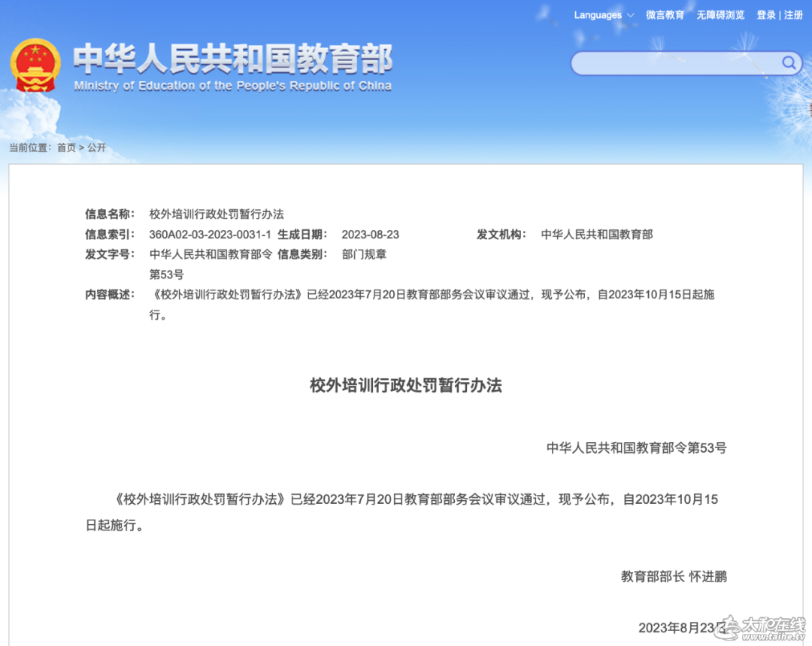Click Ministry of Education English subtitle
Image resolution: width=812 pixels, height=646 pixels.
pos(232,86)
